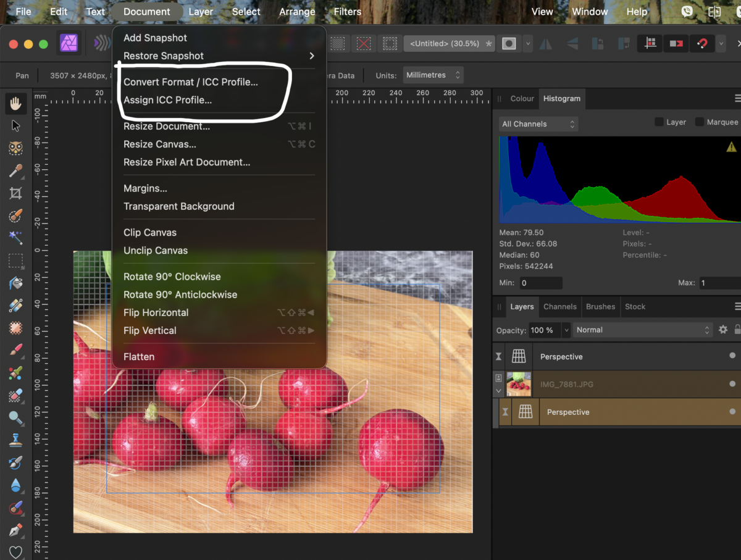Choose Assign ICC Profile… menu entry
Screen dimensions: 741x560
click(x=167, y=100)
